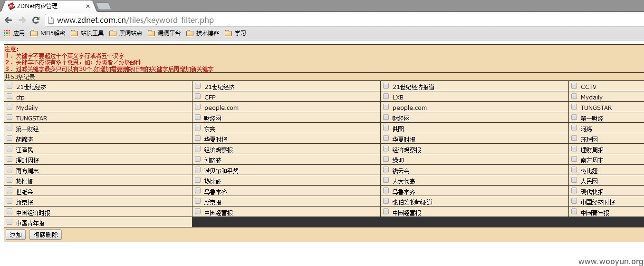This screenshot has height=266, width=644.
Task: Tick the 人大代表 checkbox
Action: point(386,180)
